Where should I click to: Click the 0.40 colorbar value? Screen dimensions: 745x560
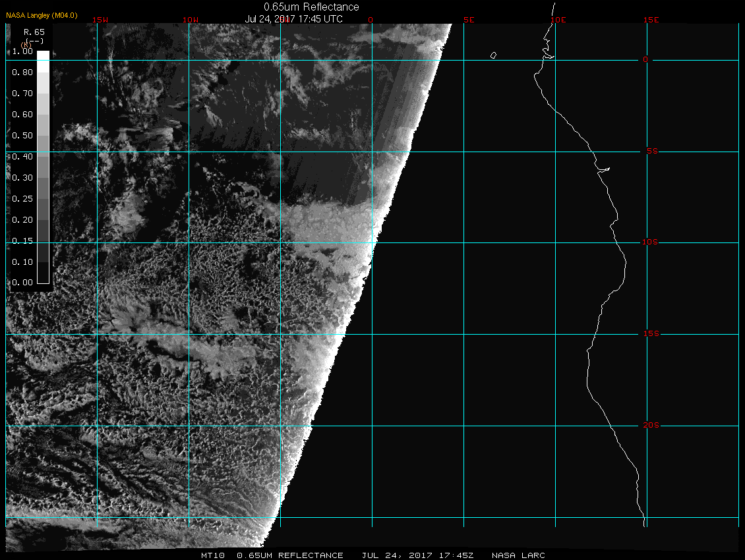(22, 156)
